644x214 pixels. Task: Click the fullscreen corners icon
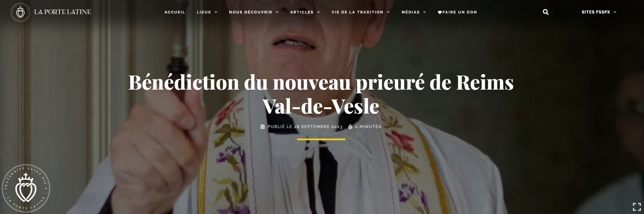pos(637,207)
